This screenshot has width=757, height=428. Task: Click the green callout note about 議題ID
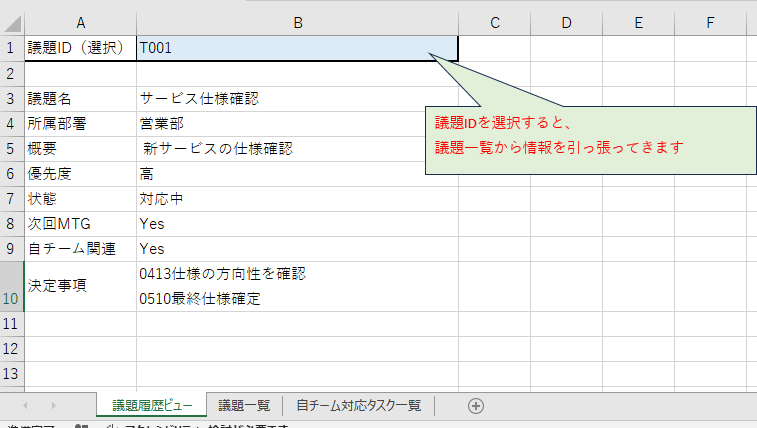click(x=590, y=140)
